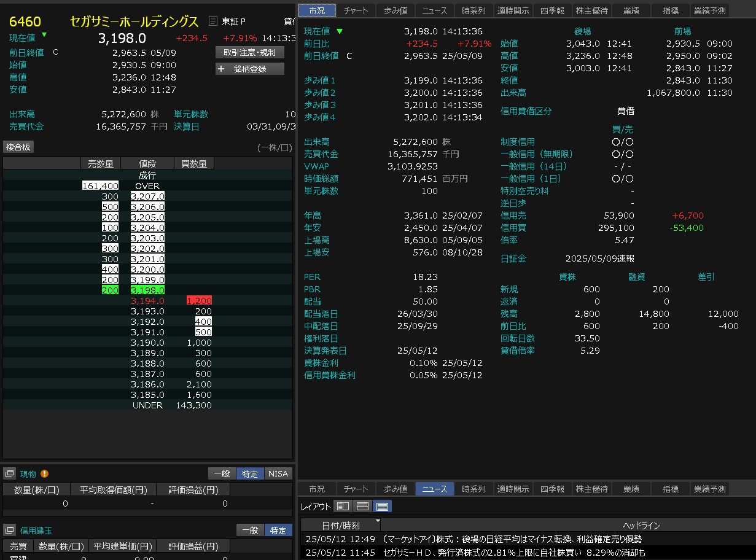
Task: Switch to 業績予測 tab in upper tab row
Action: [709, 10]
